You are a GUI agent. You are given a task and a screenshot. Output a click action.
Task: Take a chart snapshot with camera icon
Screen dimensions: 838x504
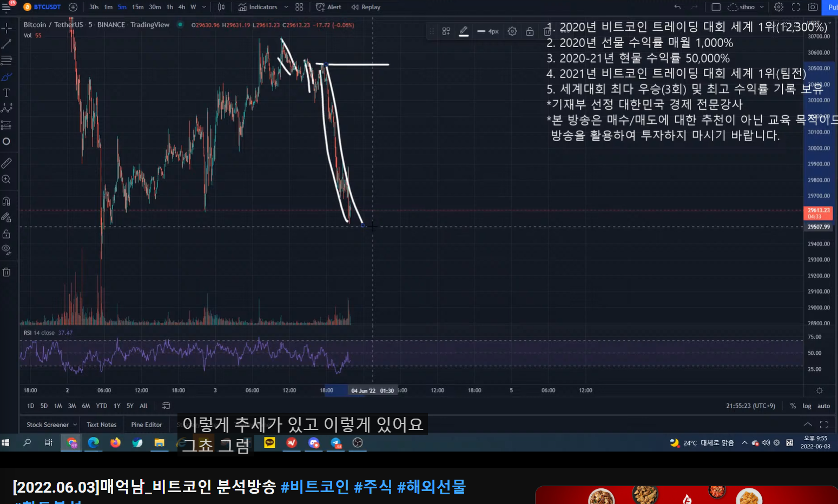[813, 7]
